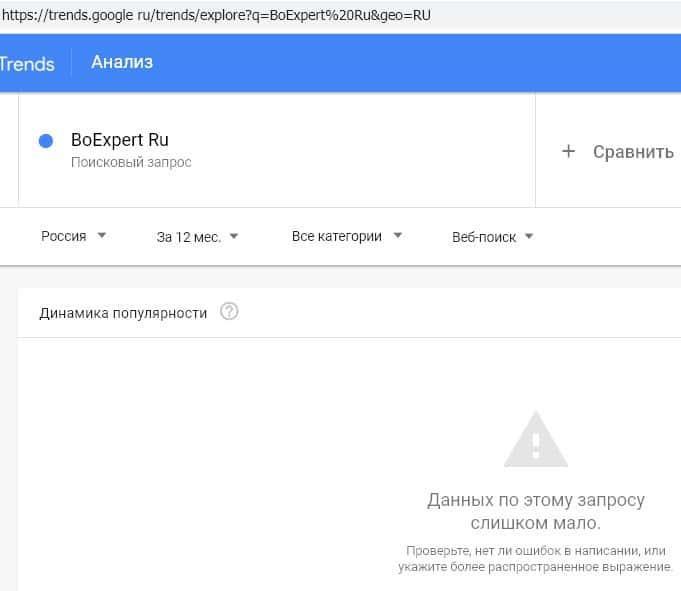Open the Россия region dropdown

point(73,237)
